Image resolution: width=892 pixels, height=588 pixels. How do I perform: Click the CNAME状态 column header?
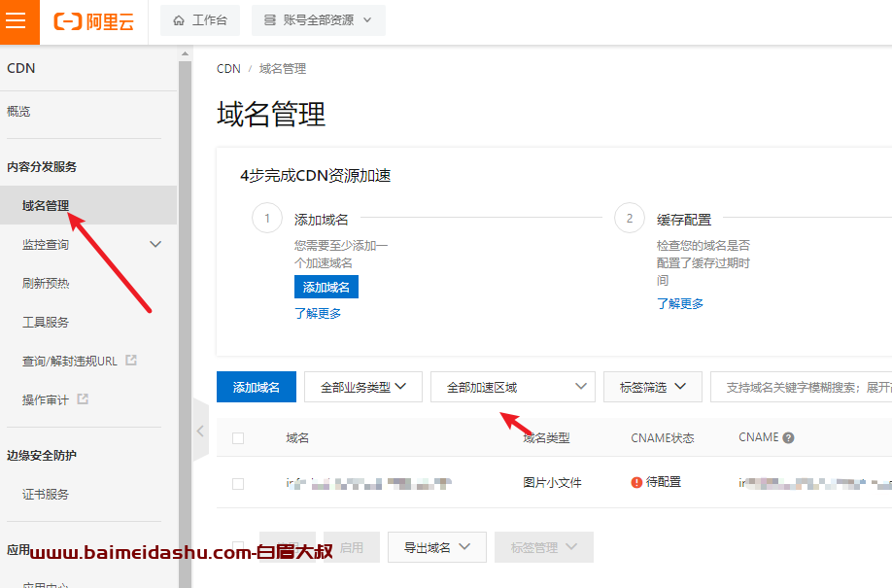(662, 437)
